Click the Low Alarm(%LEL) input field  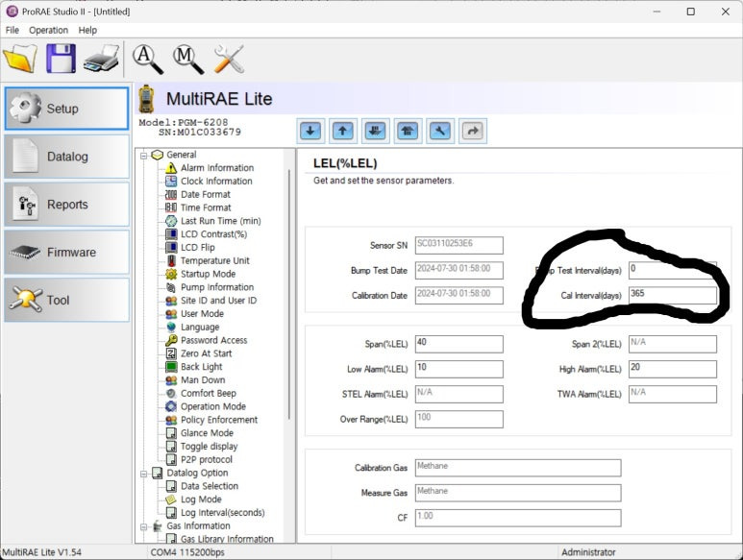[x=459, y=369]
